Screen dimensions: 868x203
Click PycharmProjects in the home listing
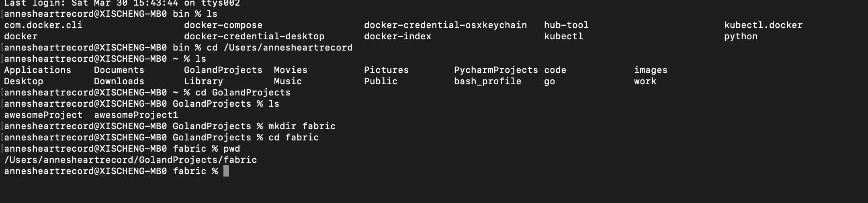[496, 70]
